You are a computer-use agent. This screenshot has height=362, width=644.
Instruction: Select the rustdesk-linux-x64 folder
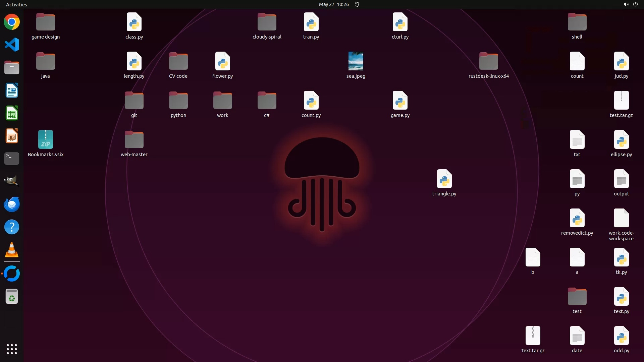pyautogui.click(x=488, y=61)
